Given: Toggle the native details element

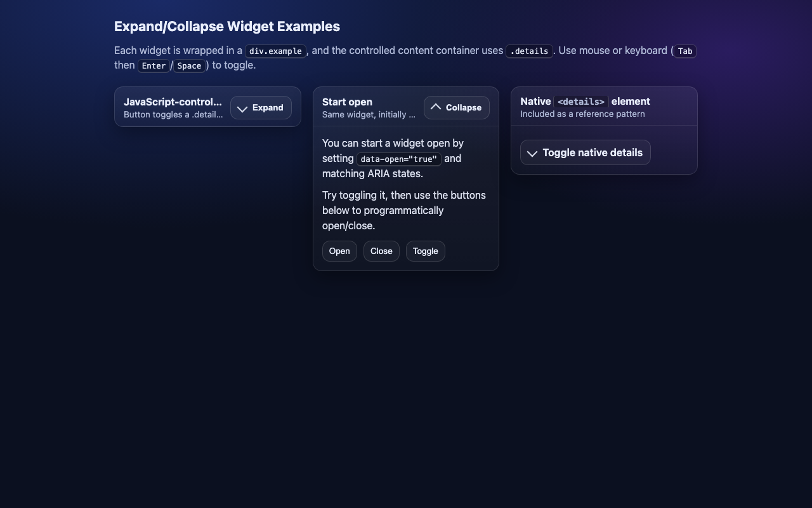Looking at the screenshot, I should (x=585, y=152).
